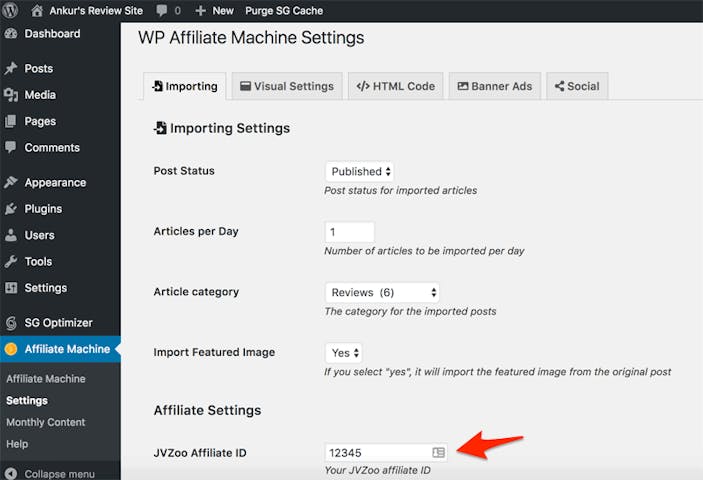The height and width of the screenshot is (480, 703).
Task: Switch to the HTML Code tab
Action: (396, 86)
